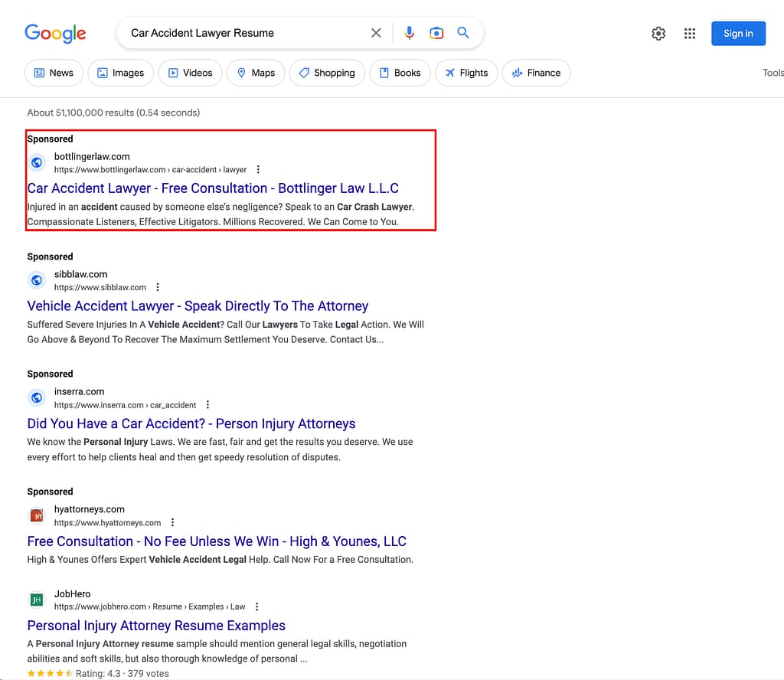Run search with the magnifying glass icon
The height and width of the screenshot is (680, 784).
tap(463, 33)
